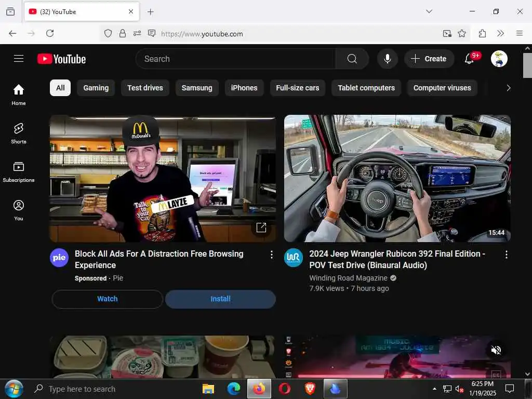Click the external link icon on ad thumbnail

[261, 228]
